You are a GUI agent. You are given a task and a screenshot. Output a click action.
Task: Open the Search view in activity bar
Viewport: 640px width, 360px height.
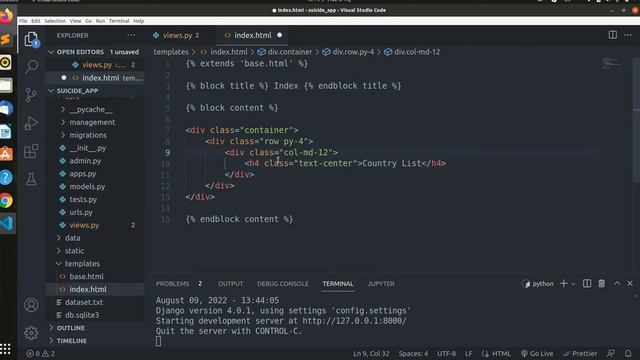(x=31, y=67)
